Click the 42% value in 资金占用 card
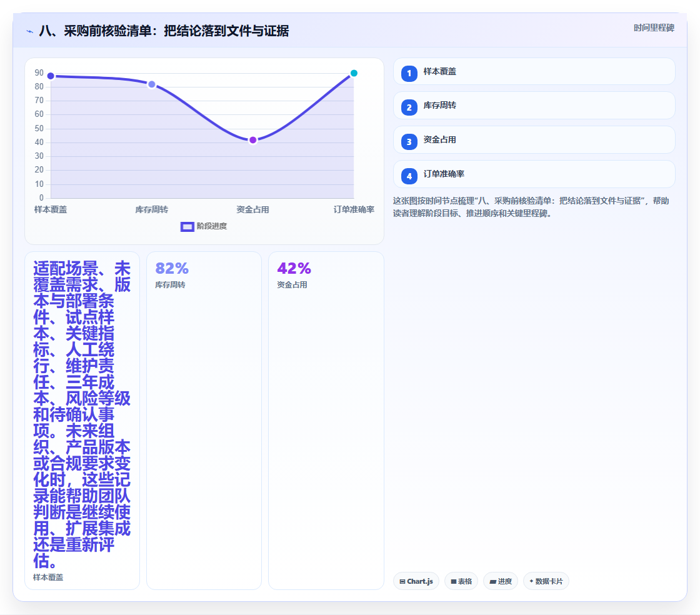 click(294, 268)
